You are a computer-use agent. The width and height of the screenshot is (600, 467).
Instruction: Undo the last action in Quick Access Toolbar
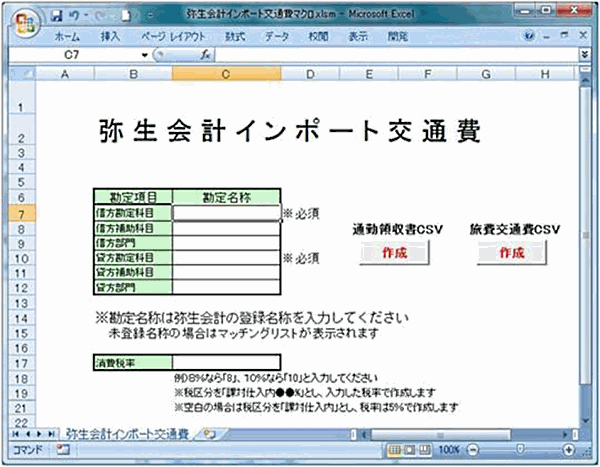click(74, 15)
